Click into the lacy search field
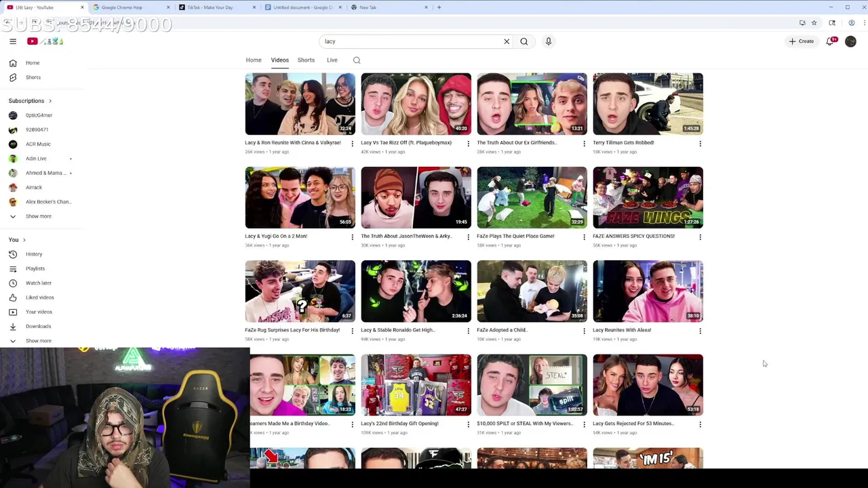The width and height of the screenshot is (868, 488). [410, 41]
